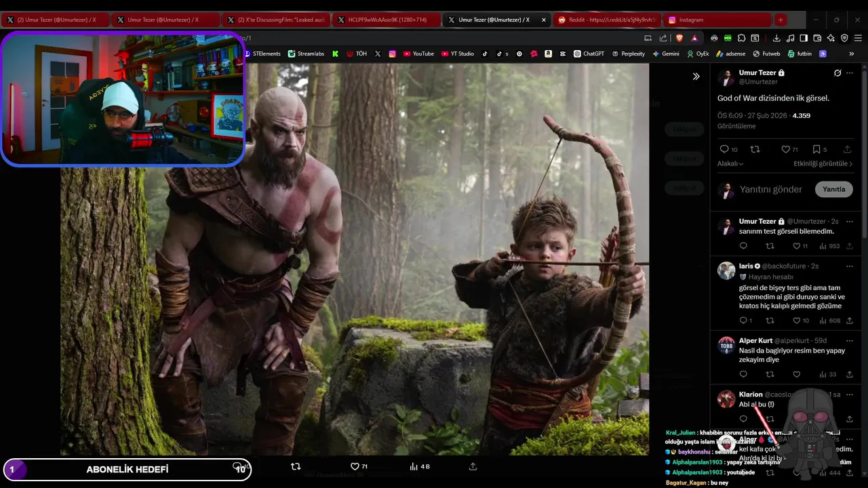Click reply icon on Alper Kurt comment
This screenshot has height=488, width=868.
tap(743, 374)
